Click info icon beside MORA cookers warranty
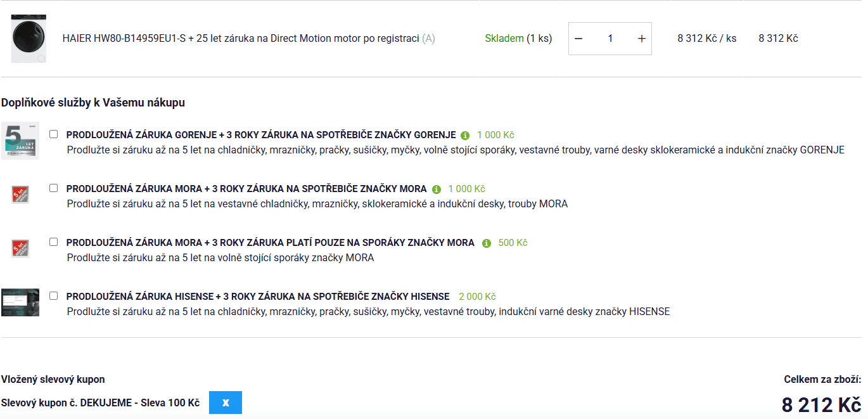 [487, 243]
